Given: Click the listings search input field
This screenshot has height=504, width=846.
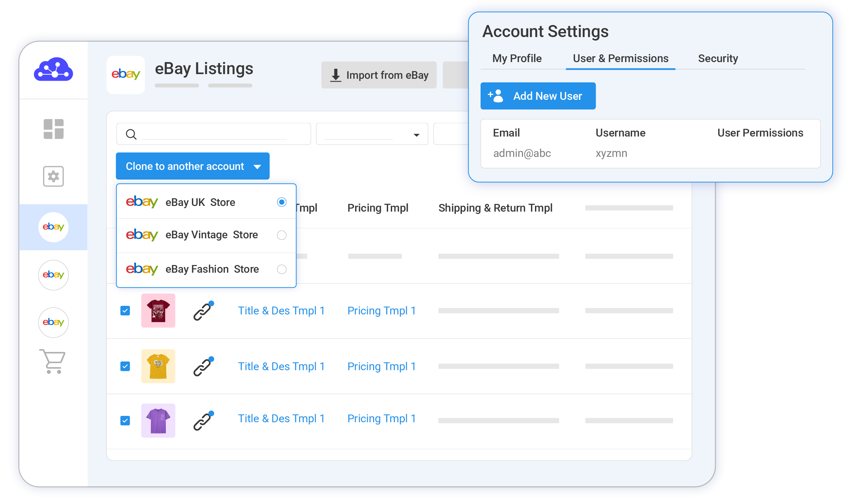Looking at the screenshot, I should (214, 134).
